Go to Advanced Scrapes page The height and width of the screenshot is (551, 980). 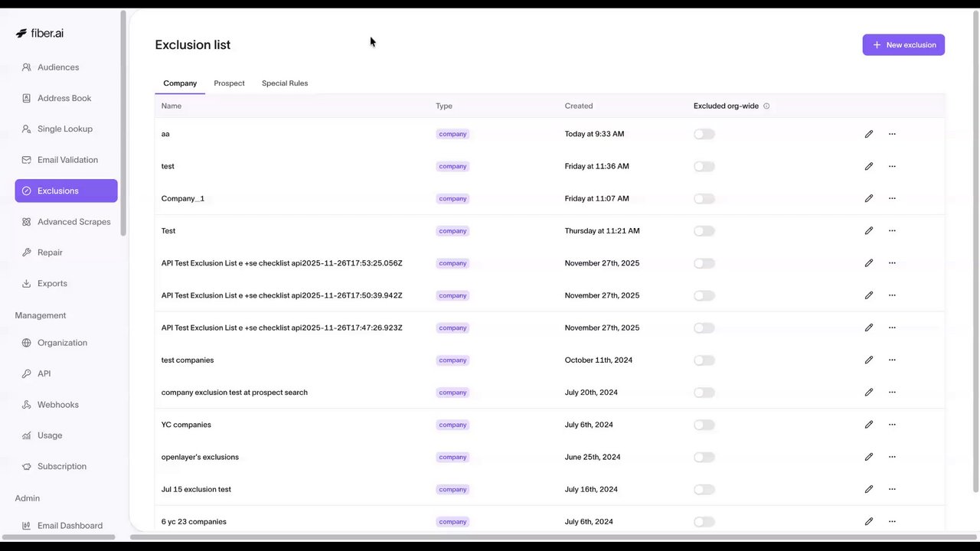(x=73, y=222)
